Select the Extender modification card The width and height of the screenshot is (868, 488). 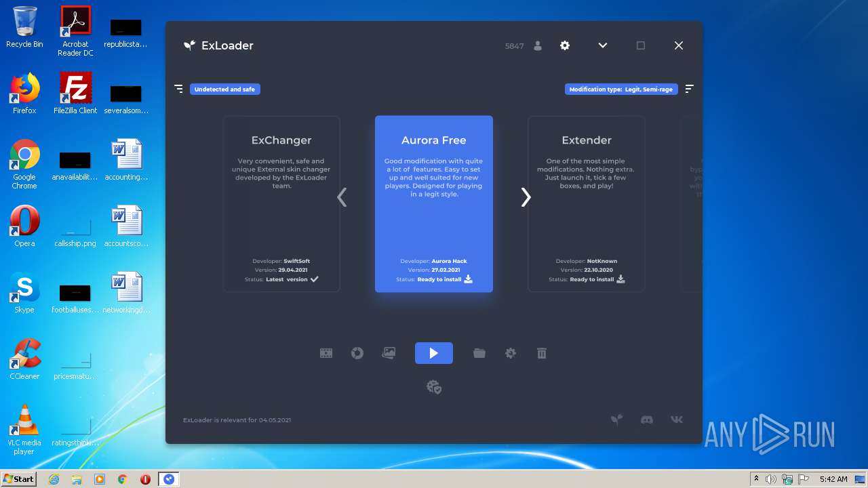pyautogui.click(x=587, y=204)
